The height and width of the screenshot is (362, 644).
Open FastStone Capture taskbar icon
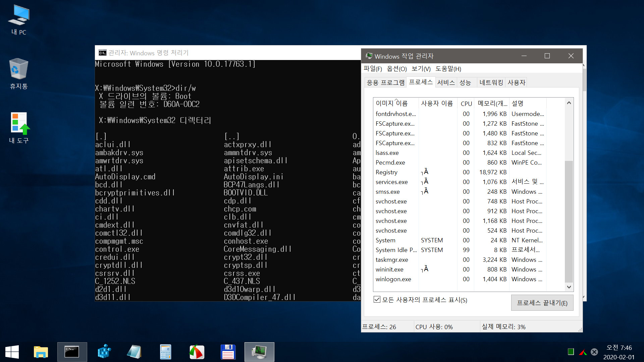pos(197,352)
